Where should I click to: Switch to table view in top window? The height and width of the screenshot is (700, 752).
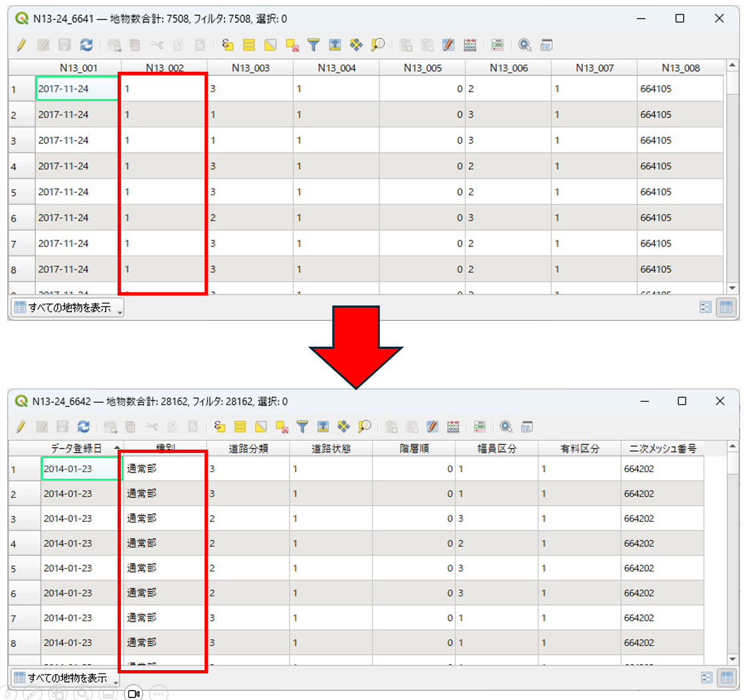725,307
